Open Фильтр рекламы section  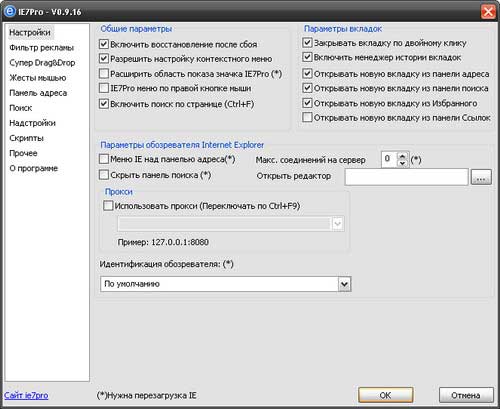point(41,48)
